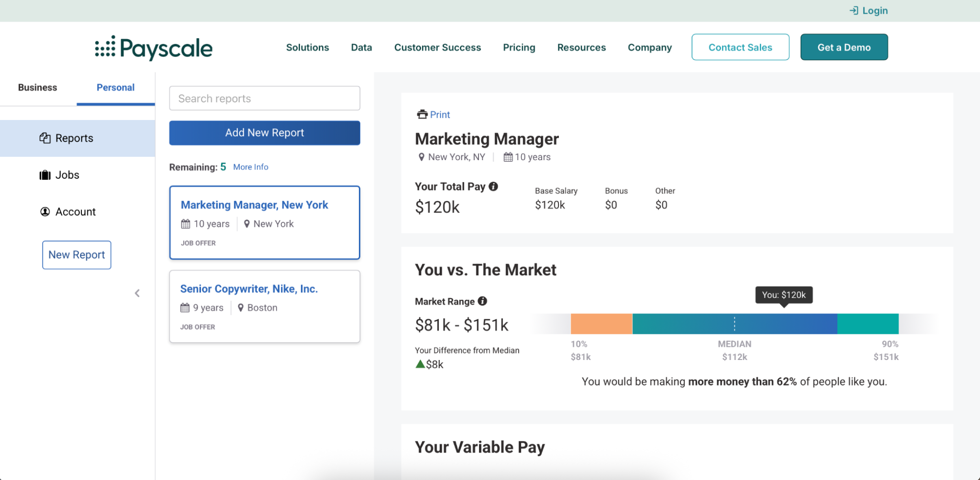This screenshot has width=980, height=480.
Task: Click the median marker on range bar
Action: (734, 324)
